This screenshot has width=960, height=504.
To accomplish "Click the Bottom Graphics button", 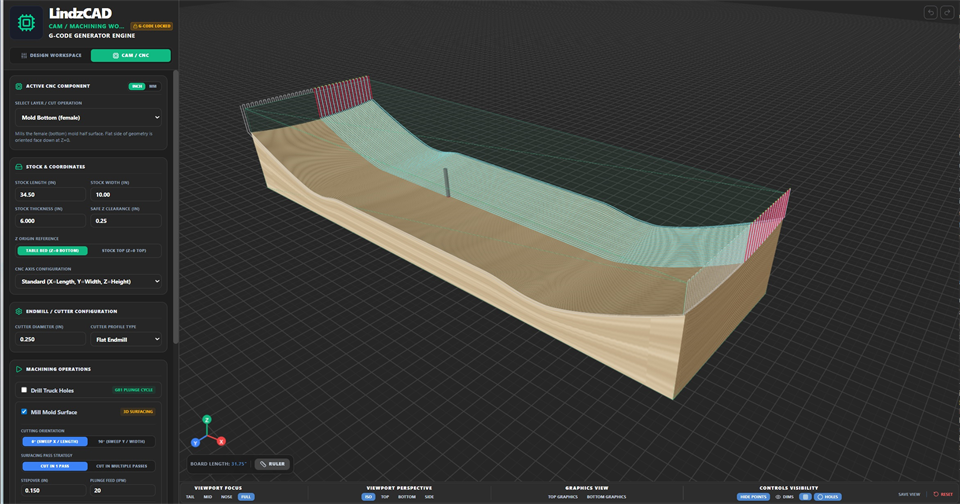I will tap(606, 497).
